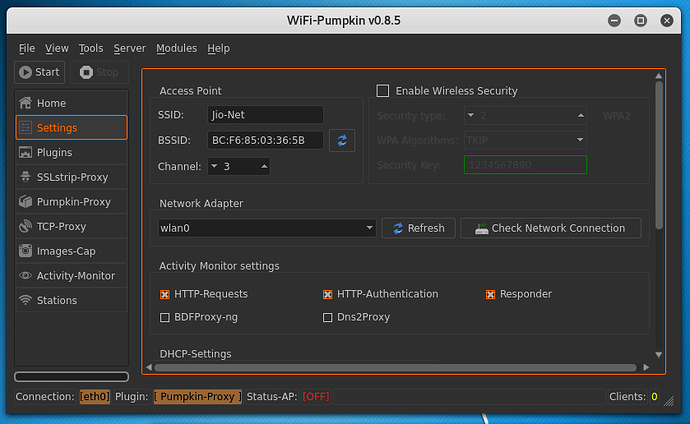Image resolution: width=690 pixels, height=424 pixels.
Task: Tick the BDFProxy-ng checkbox
Action: (165, 318)
